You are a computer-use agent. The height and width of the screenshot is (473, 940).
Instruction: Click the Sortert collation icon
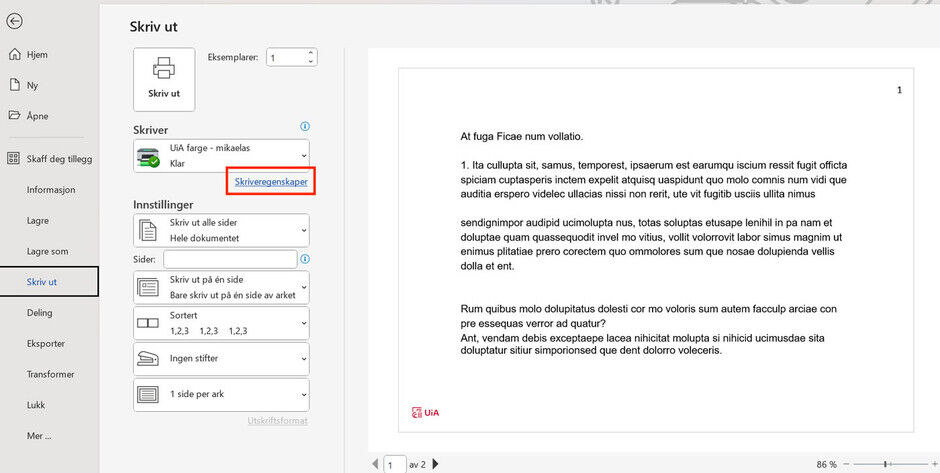[148, 323]
